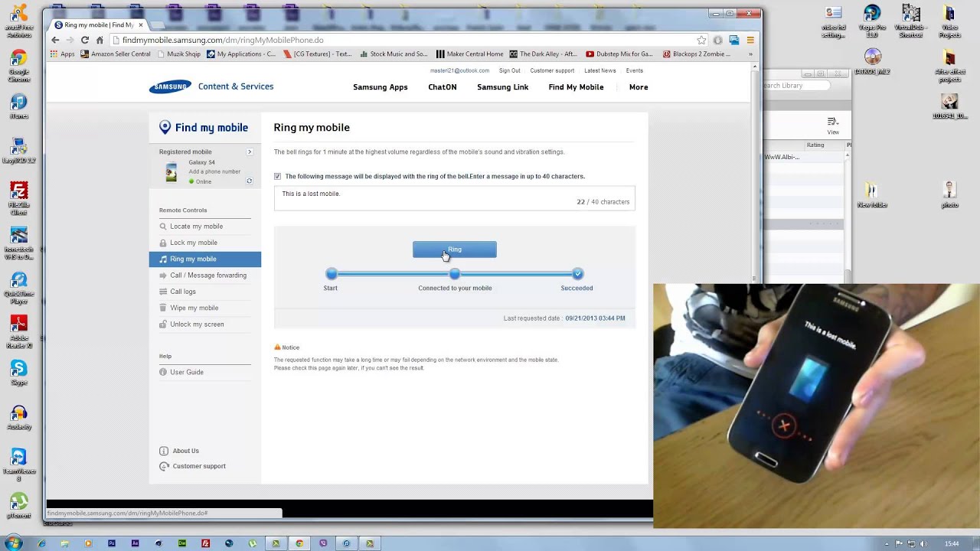980x551 pixels.
Task: Open Viber from the taskbar
Action: click(323, 543)
